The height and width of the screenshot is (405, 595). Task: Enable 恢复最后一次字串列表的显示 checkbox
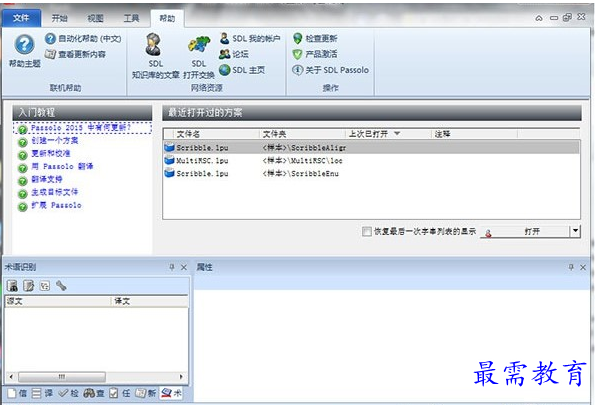point(367,232)
